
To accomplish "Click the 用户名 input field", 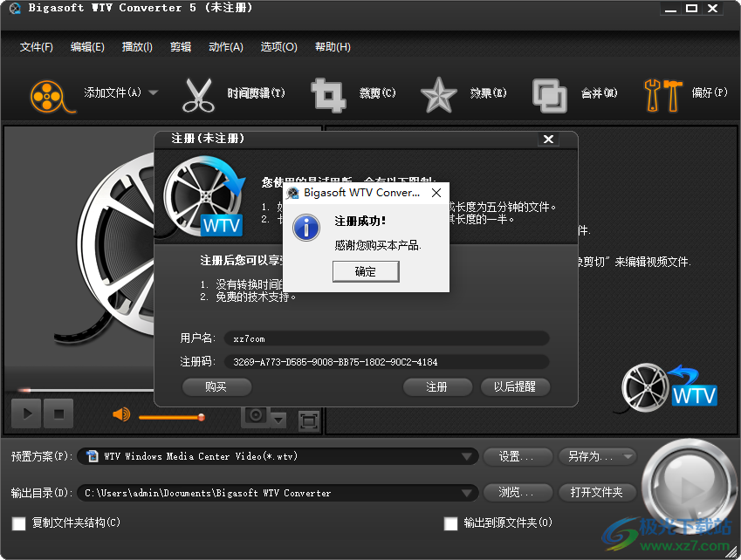I will 387,338.
